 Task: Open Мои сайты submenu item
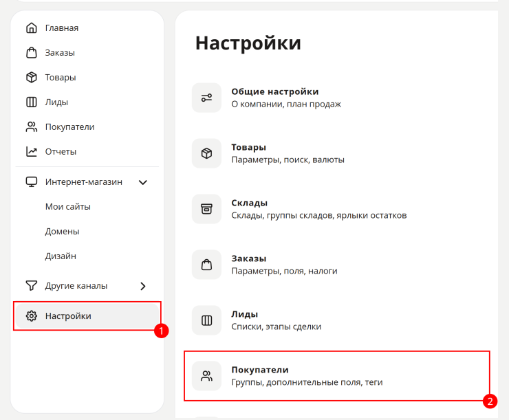click(68, 207)
